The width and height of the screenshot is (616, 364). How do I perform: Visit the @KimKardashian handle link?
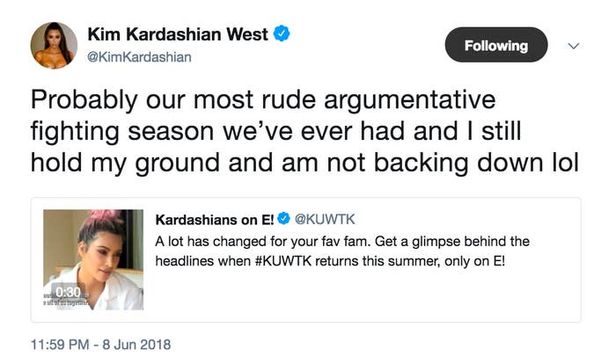pyautogui.click(x=139, y=57)
